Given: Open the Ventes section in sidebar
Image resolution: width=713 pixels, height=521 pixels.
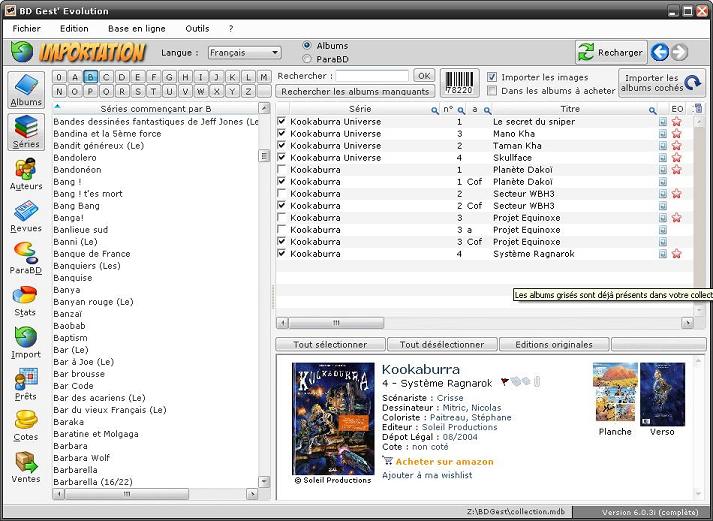Looking at the screenshot, I should (x=26, y=467).
